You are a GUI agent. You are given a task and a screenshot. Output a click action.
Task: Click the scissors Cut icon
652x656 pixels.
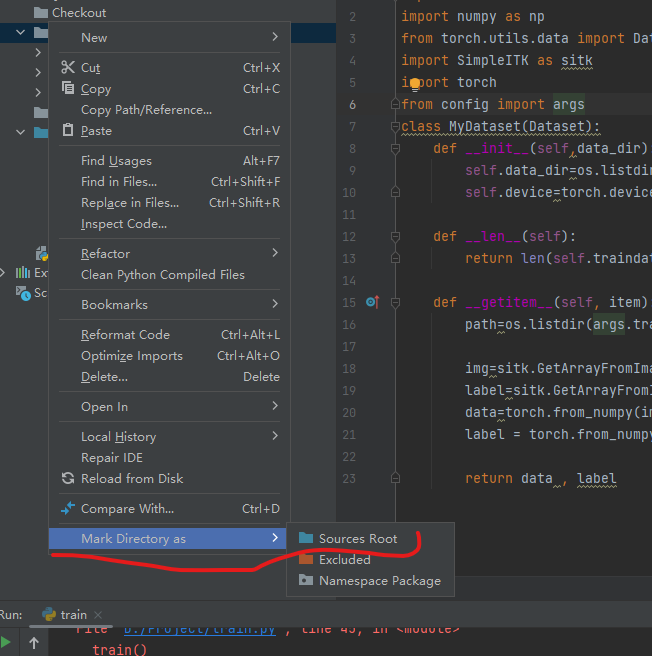click(68, 67)
